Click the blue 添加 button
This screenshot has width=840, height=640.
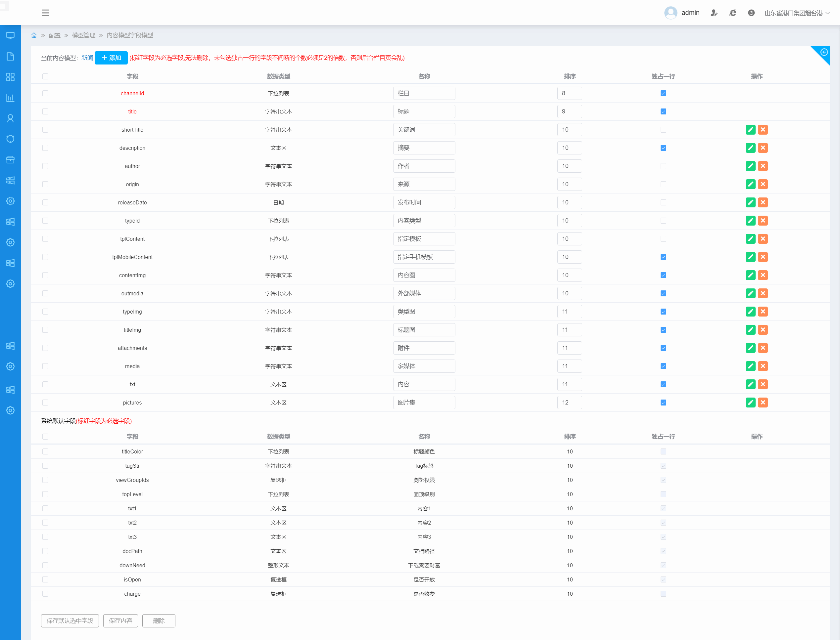pos(111,58)
